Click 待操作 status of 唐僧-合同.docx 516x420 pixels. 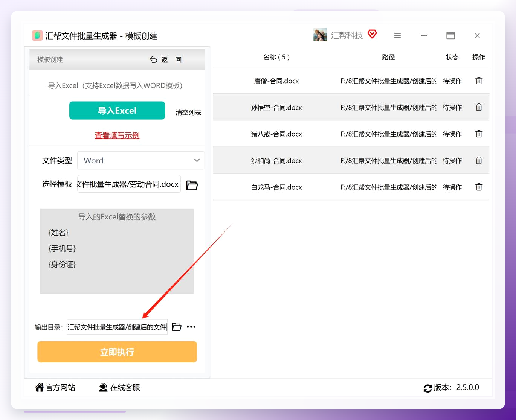452,81
